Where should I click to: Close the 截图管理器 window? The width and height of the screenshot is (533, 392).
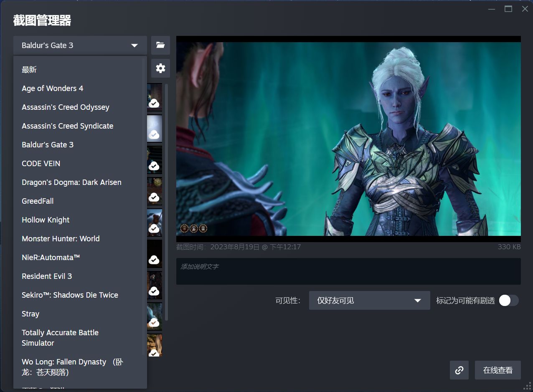coord(525,9)
